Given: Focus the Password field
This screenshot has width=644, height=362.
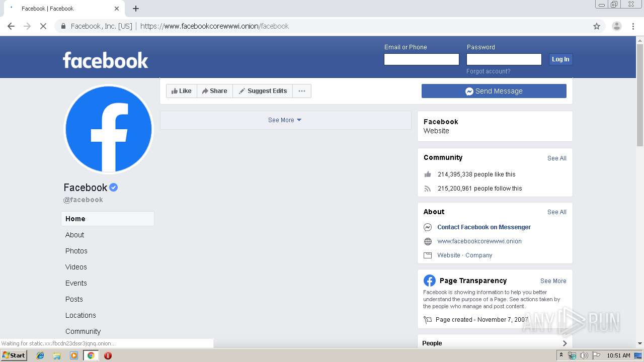Looking at the screenshot, I should point(504,59).
